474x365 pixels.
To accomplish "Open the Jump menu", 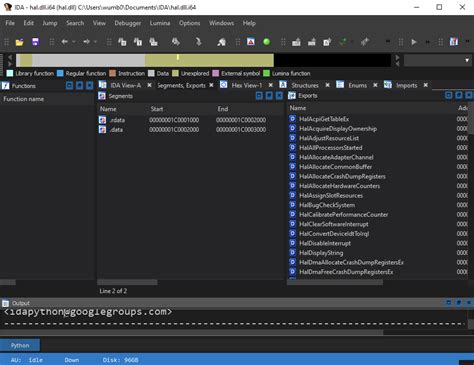I will coord(50,23).
